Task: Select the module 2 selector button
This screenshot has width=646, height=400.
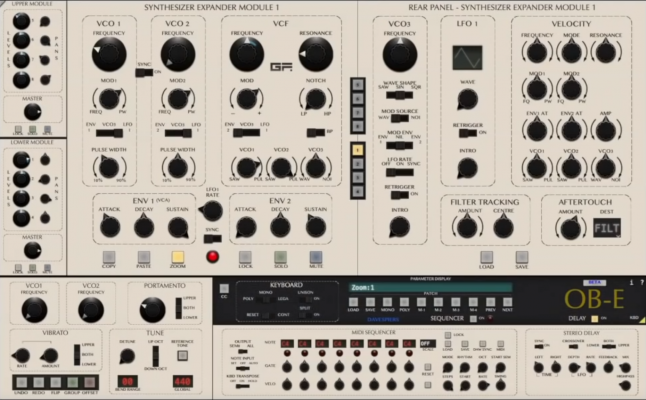Action: coord(358,164)
